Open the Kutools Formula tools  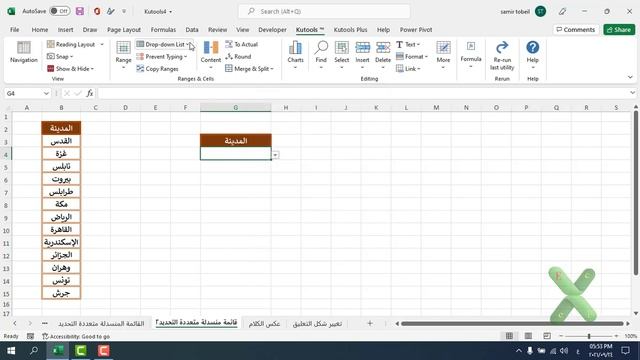click(x=471, y=55)
